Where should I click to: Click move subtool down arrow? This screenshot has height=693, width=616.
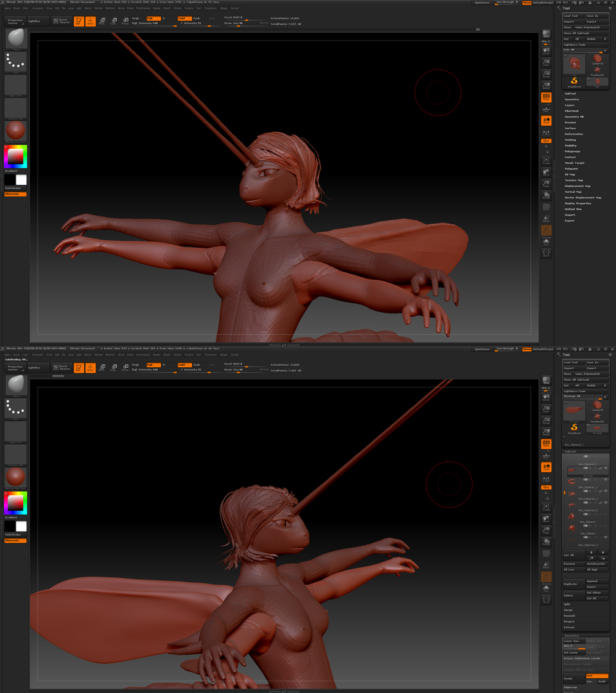[602, 553]
